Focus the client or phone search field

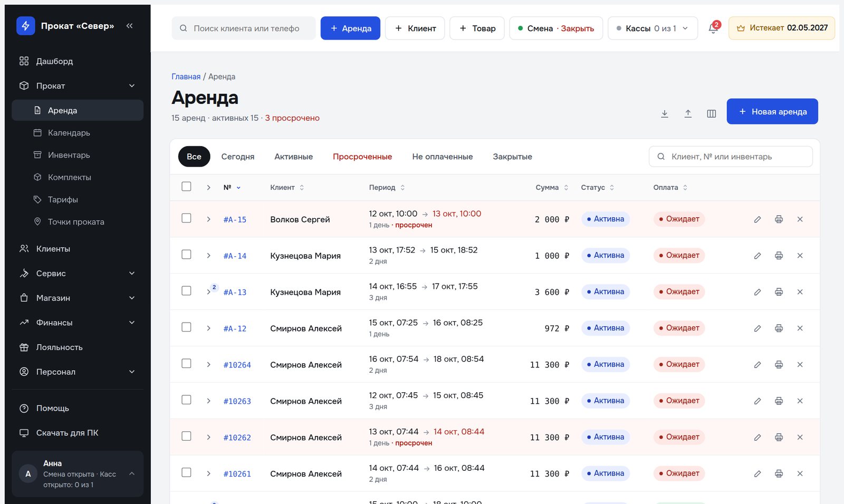244,28
